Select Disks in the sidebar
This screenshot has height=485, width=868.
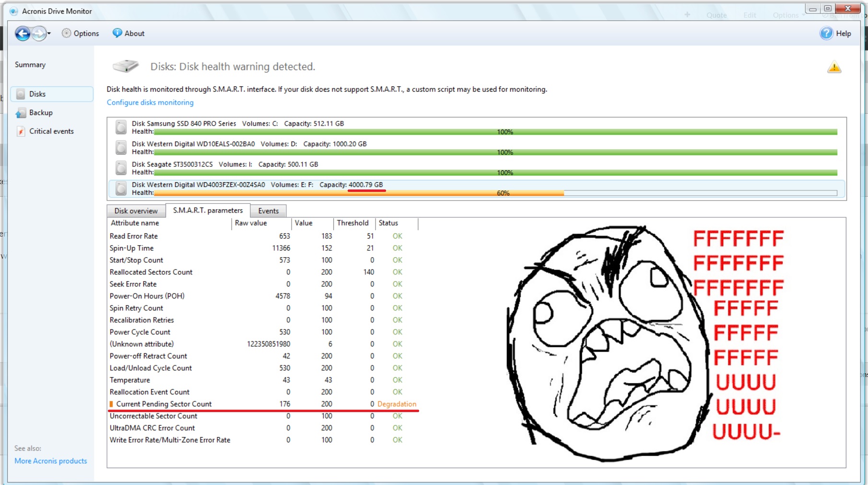pos(37,94)
